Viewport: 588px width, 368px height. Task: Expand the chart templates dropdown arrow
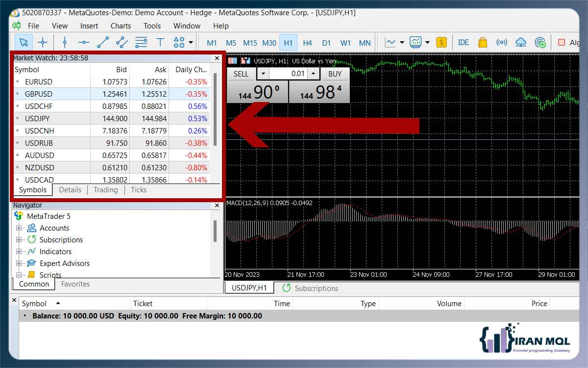[x=427, y=43]
